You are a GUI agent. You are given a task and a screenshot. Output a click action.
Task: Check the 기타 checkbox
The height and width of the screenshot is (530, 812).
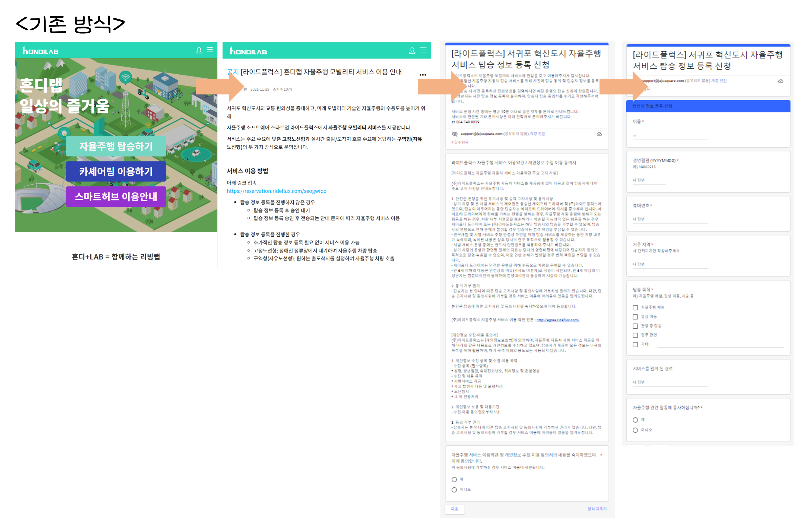coord(635,344)
